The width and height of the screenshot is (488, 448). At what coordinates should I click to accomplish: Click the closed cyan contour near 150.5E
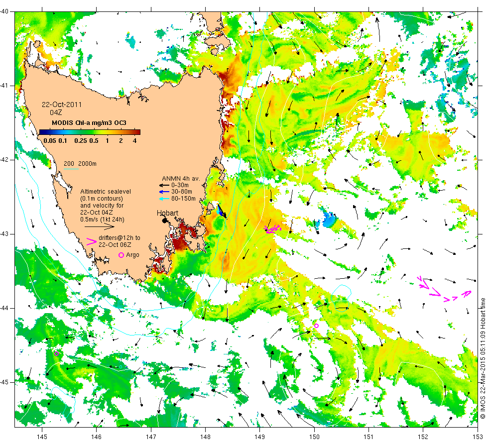click(341, 298)
